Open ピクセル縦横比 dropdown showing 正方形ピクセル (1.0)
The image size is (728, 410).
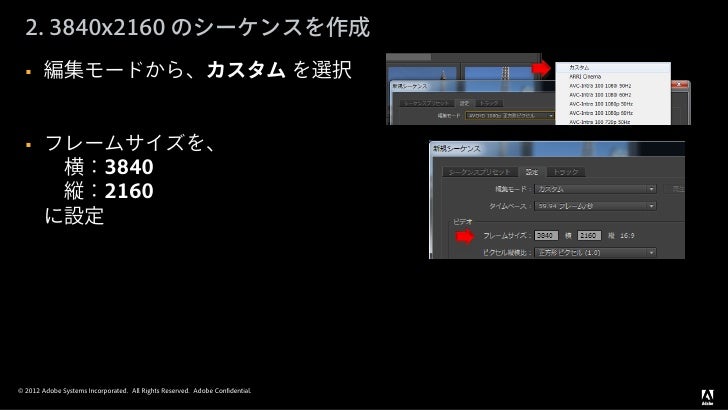595,253
